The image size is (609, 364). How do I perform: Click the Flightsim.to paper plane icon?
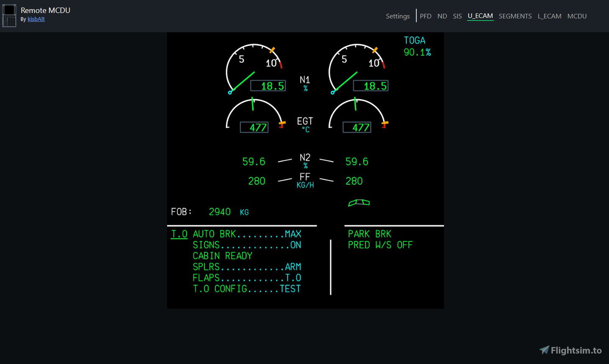click(x=544, y=350)
